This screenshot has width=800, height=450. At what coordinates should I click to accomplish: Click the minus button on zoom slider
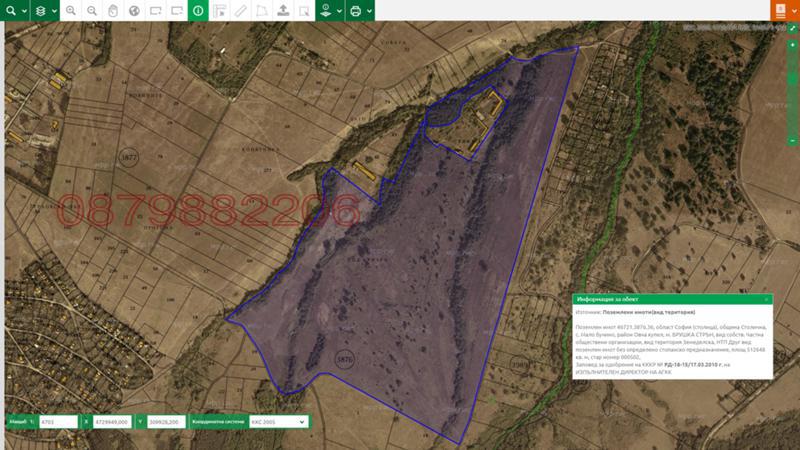[792, 140]
